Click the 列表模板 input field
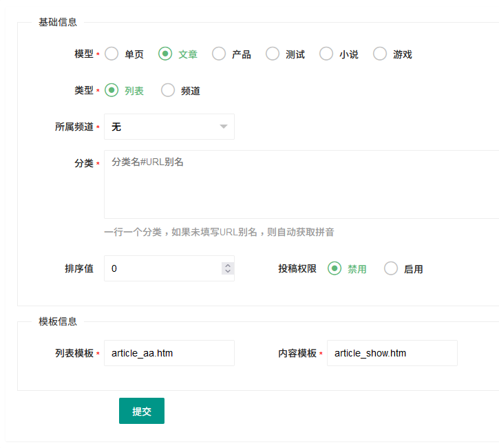Viewport: 499px width, 448px height. pyautogui.click(x=169, y=353)
